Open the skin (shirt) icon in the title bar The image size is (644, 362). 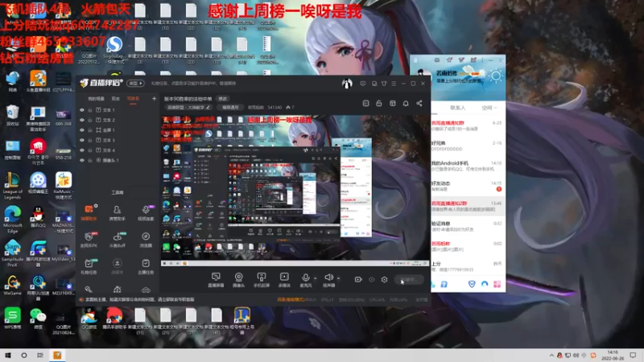coord(384,84)
